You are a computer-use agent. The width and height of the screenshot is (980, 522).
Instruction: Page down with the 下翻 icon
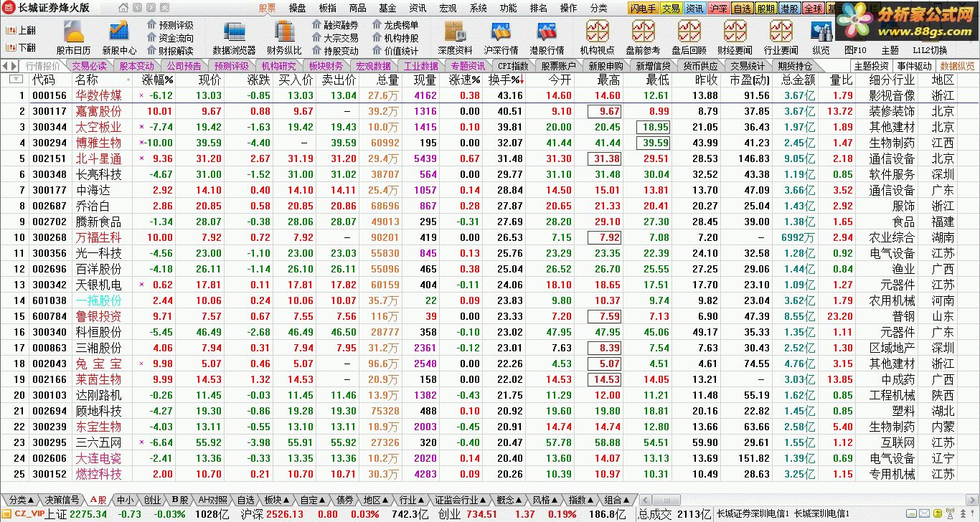(20, 47)
